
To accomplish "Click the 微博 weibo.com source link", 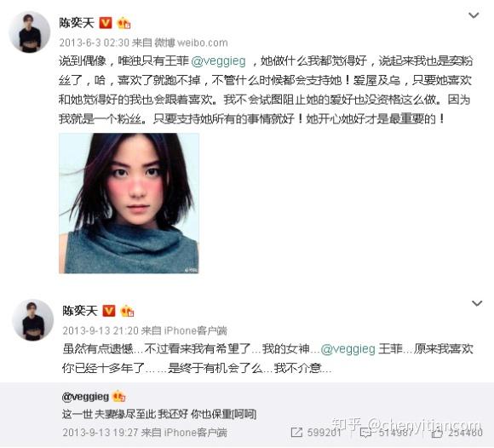I will click(x=191, y=43).
